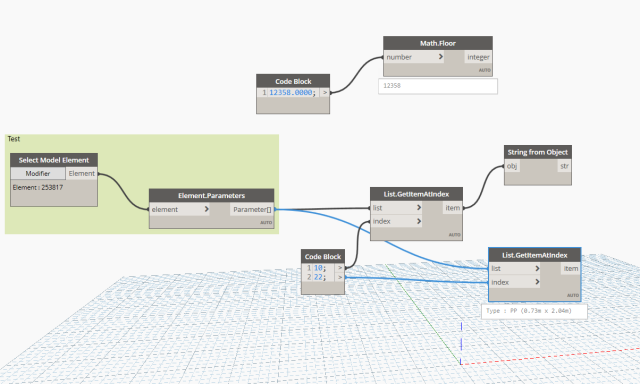Viewport: 640px width, 384px height.
Task: Select the upper Code Block header
Action: click(x=293, y=81)
